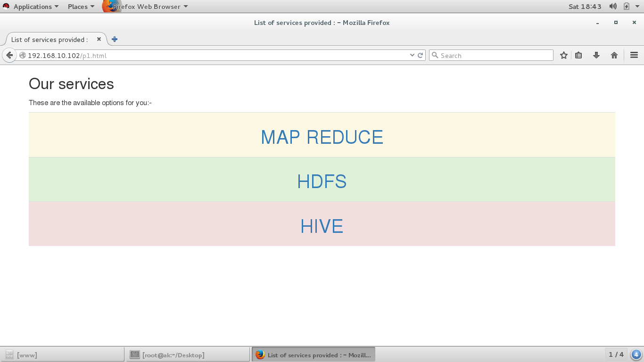
Task: Close the Firefox window
Action: point(634,23)
